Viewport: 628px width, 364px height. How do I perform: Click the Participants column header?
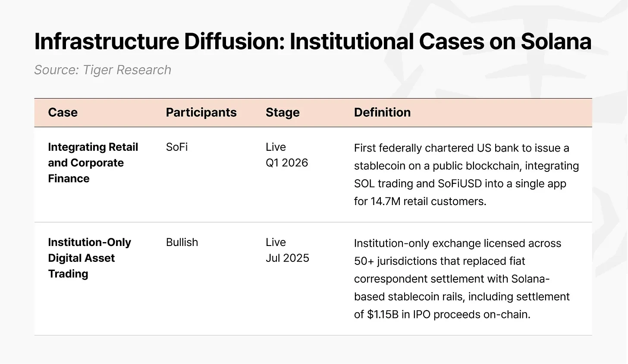[201, 112]
